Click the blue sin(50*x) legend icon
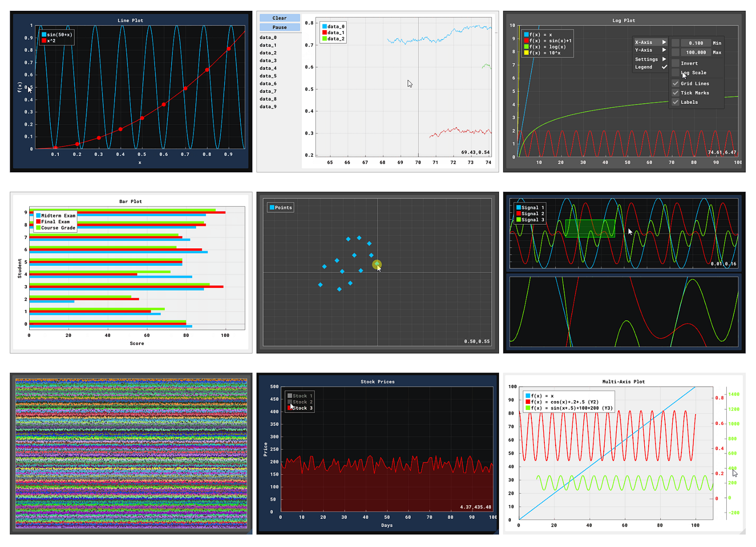Viewport: 756px width, 547px height. click(44, 35)
